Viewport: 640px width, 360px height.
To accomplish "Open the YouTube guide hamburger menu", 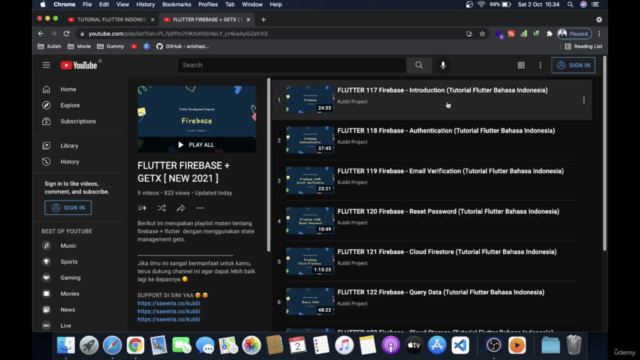I will [46, 65].
